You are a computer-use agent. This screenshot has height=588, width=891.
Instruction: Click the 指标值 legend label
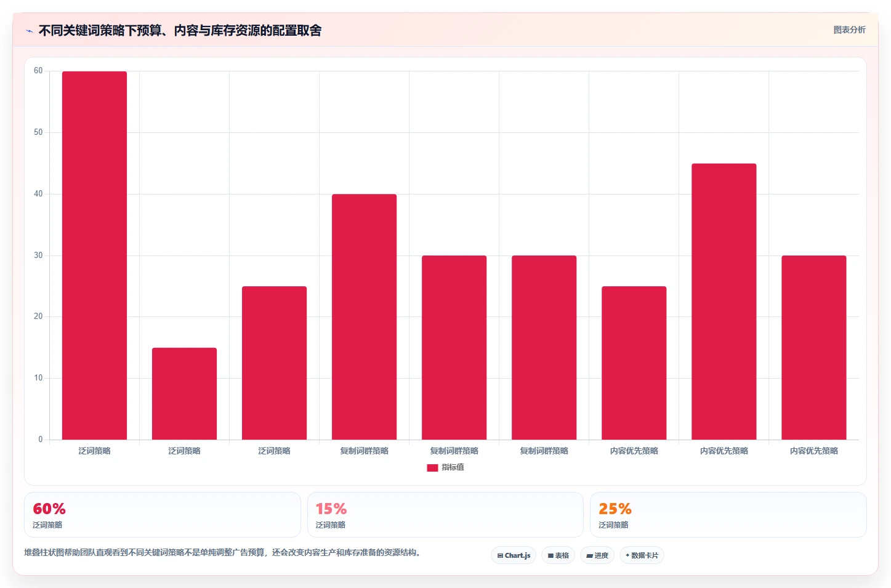(453, 467)
